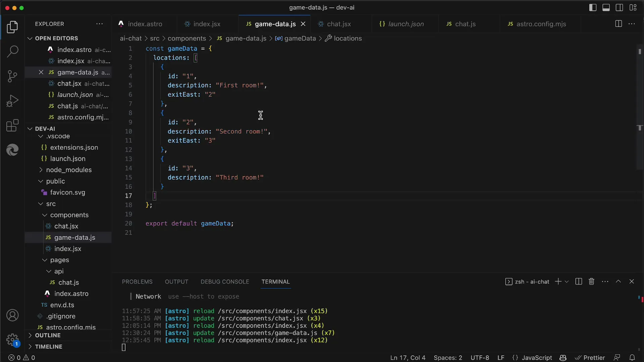Open the terminal launch profile dropdown
The height and width of the screenshot is (362, 644).
point(567,281)
